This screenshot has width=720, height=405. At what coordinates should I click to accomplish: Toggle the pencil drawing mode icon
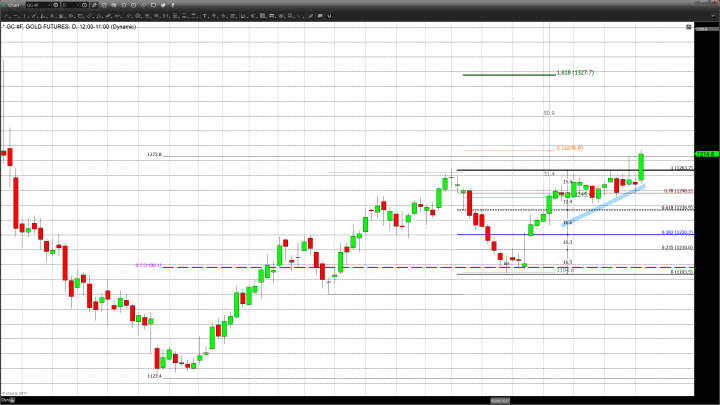click(x=94, y=5)
